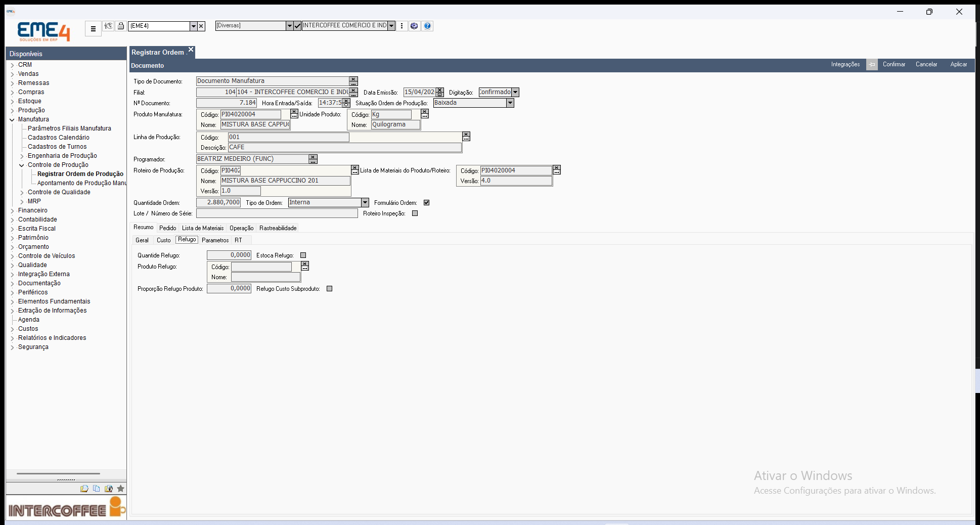Toggle Formulário Ordem checkbox
980x525 pixels.
[x=427, y=203]
